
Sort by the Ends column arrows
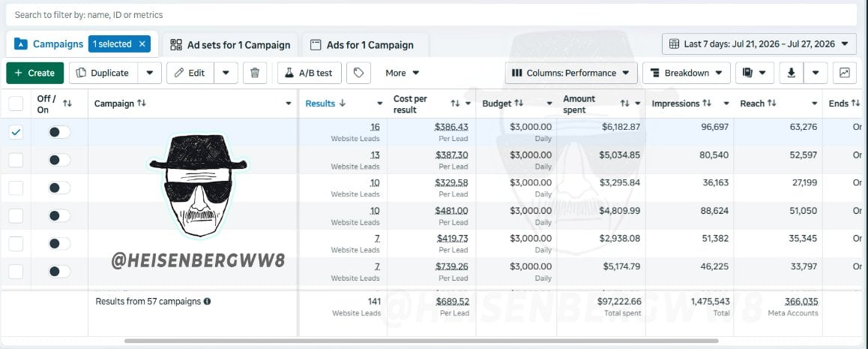(x=856, y=104)
